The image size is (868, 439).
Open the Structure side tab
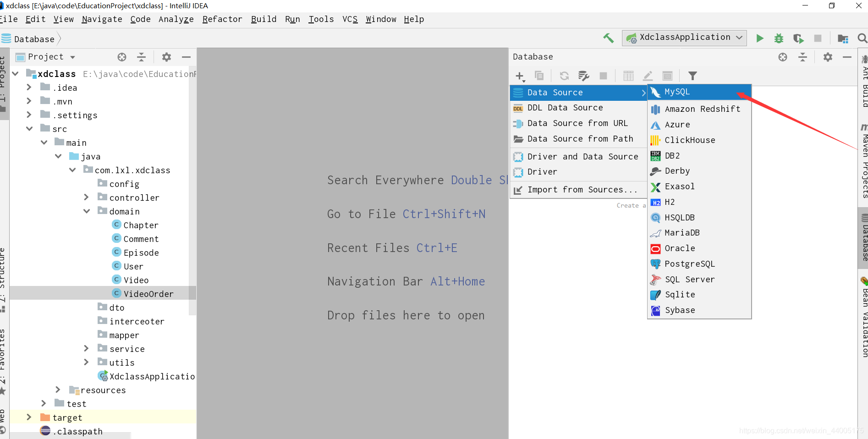tap(4, 280)
